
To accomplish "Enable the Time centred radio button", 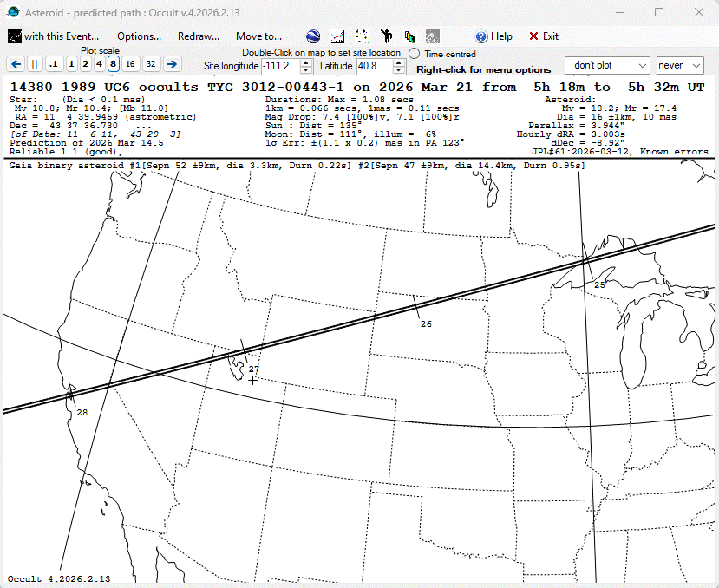I will coord(415,54).
